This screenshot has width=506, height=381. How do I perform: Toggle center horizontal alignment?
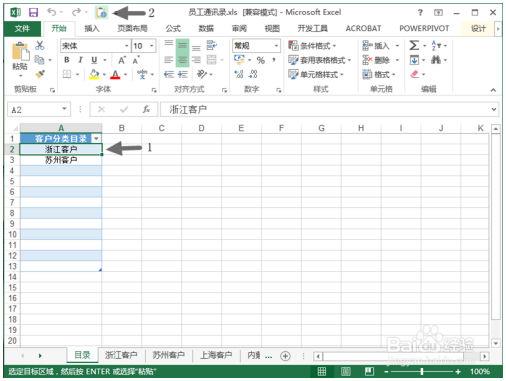[x=182, y=60]
